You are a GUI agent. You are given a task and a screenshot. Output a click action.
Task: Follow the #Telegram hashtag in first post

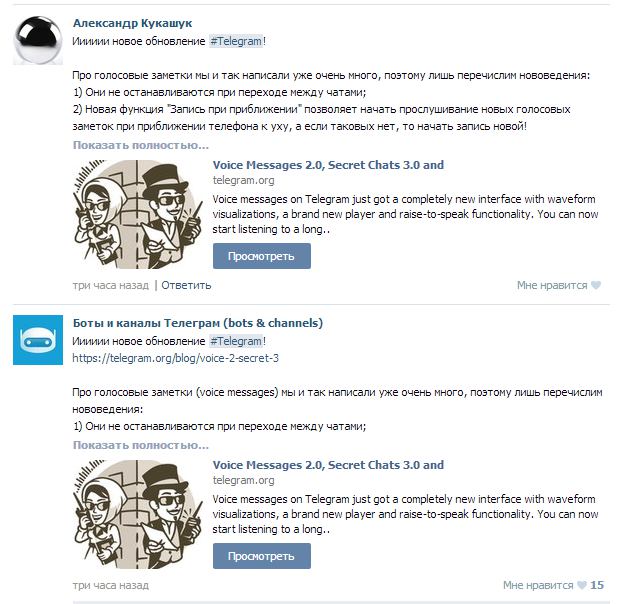click(x=236, y=41)
